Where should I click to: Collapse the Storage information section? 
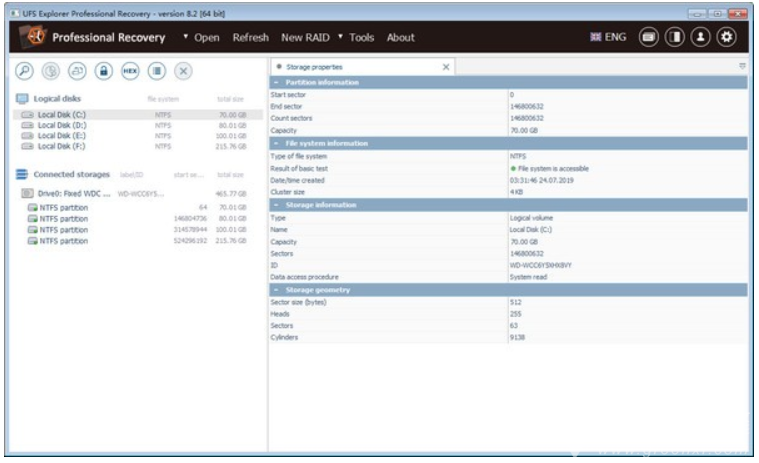(276, 205)
